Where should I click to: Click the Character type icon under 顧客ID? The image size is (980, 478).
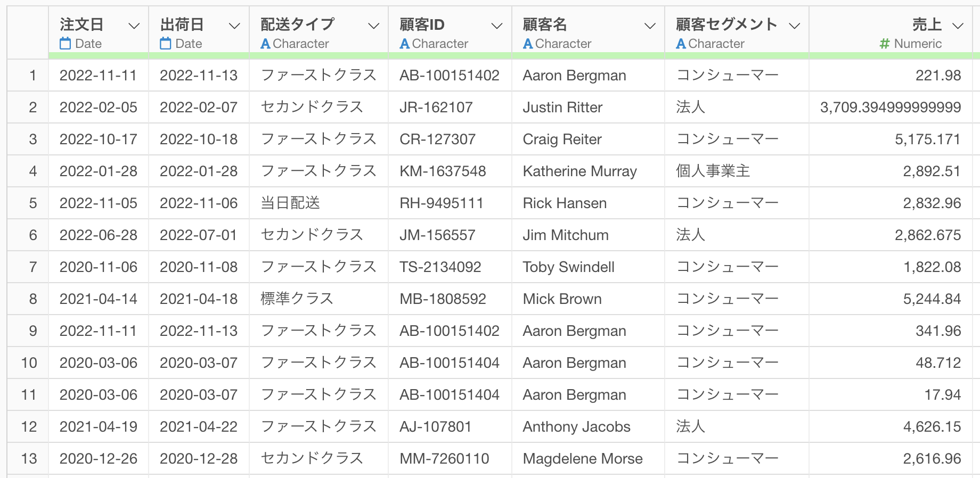pyautogui.click(x=405, y=44)
